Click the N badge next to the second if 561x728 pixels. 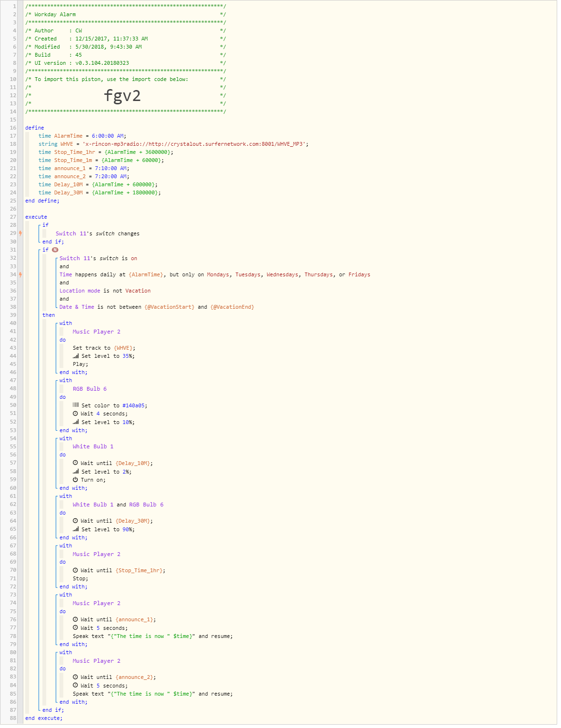tap(55, 250)
